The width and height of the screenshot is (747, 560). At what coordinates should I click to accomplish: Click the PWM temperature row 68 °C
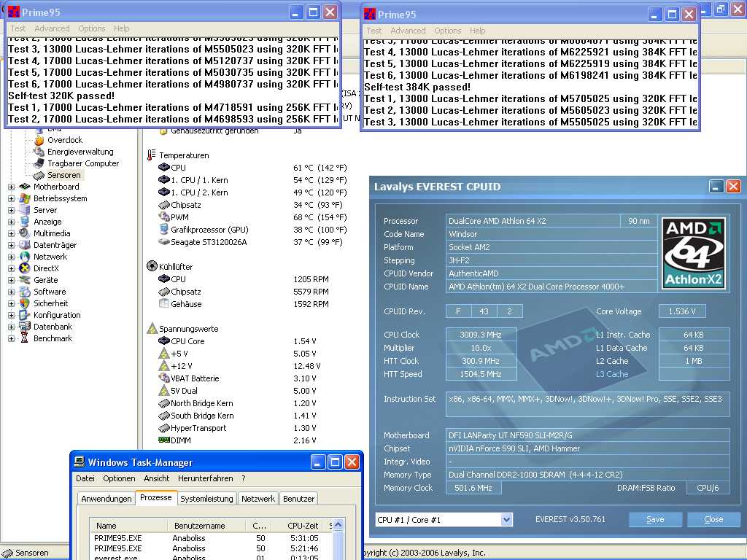(x=252, y=217)
